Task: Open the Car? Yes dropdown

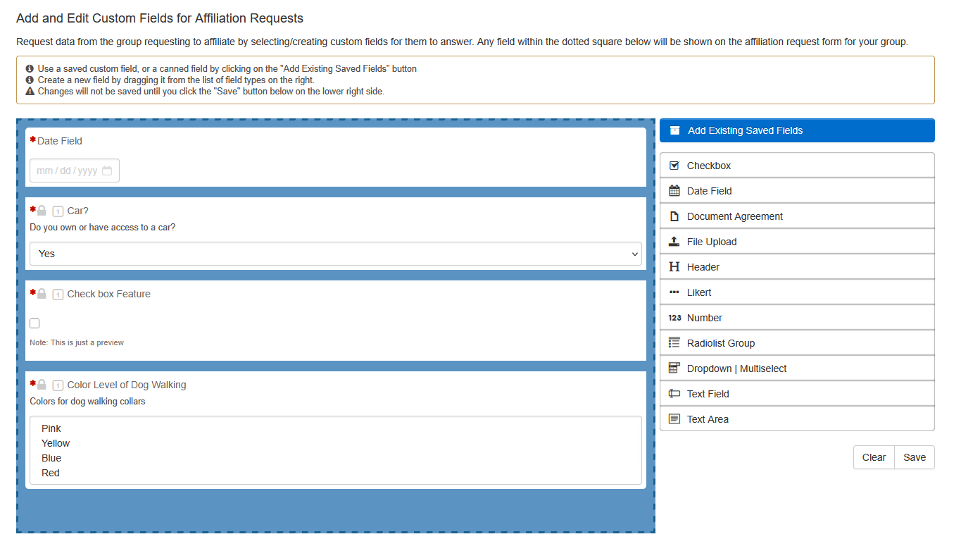Action: tap(336, 254)
